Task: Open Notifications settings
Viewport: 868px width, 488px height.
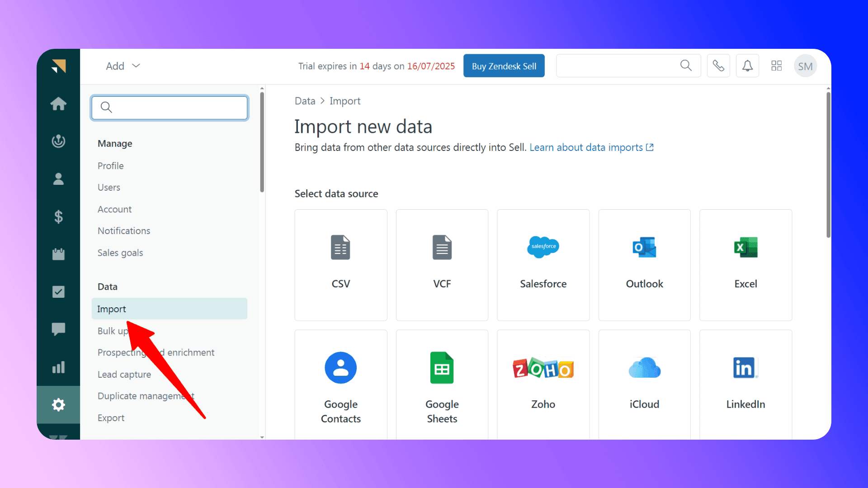Action: point(124,231)
